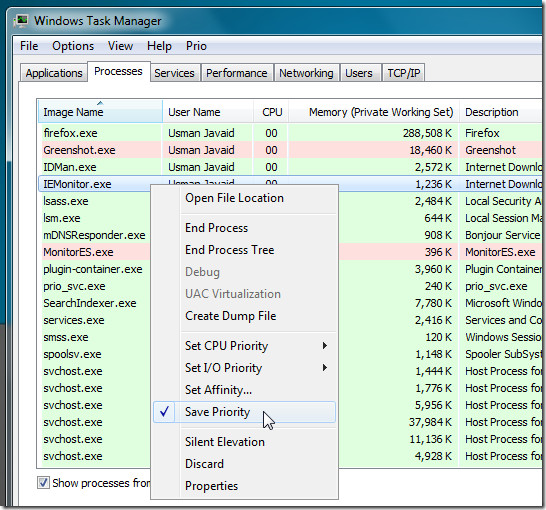Viewport: 546px width, 510px height.
Task: Select Open File Location menu entry
Action: tap(234, 198)
